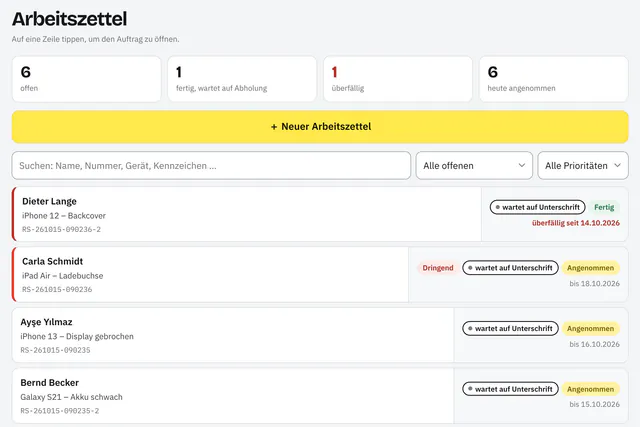This screenshot has width=640, height=427.
Task: Click 'überfällig seit 14.10.2026' notice
Action: click(x=576, y=223)
